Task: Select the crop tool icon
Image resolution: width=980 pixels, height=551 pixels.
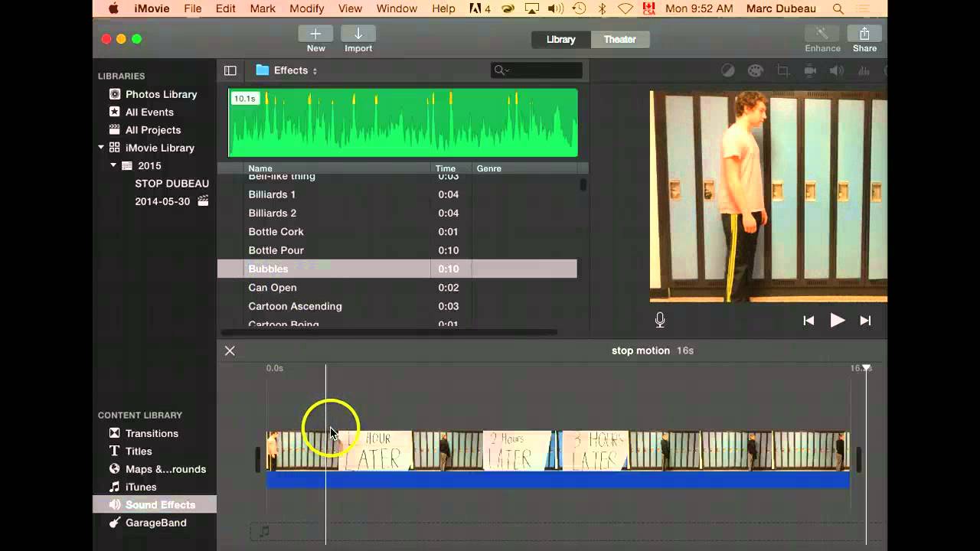Action: 783,70
